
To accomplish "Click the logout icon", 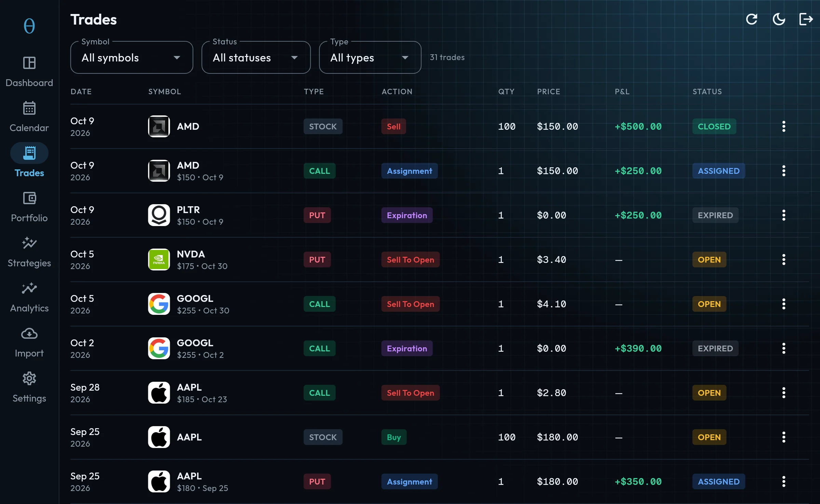I will coord(806,19).
